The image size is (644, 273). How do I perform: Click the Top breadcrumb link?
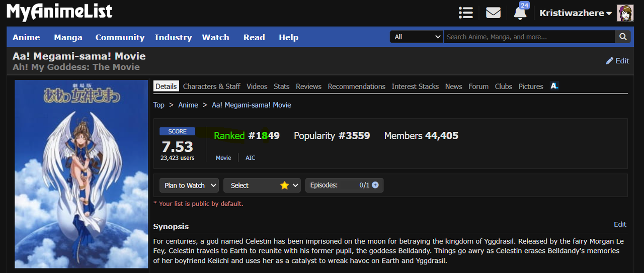pyautogui.click(x=159, y=105)
